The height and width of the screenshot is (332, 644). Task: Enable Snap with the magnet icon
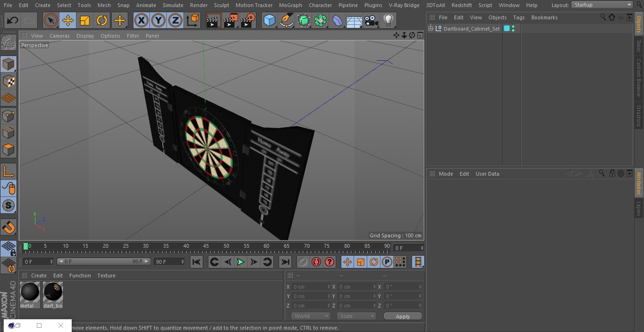coord(8,227)
